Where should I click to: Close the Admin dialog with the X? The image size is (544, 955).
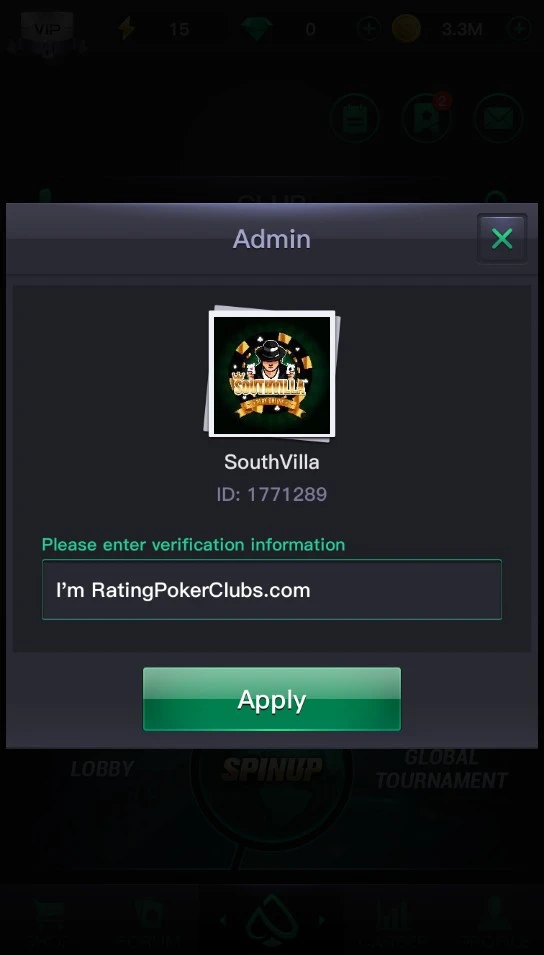tap(502, 239)
